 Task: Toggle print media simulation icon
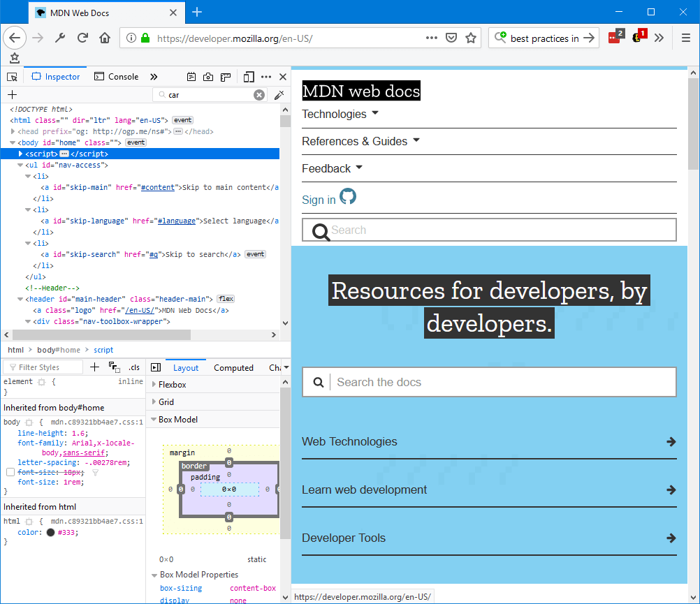click(191, 77)
